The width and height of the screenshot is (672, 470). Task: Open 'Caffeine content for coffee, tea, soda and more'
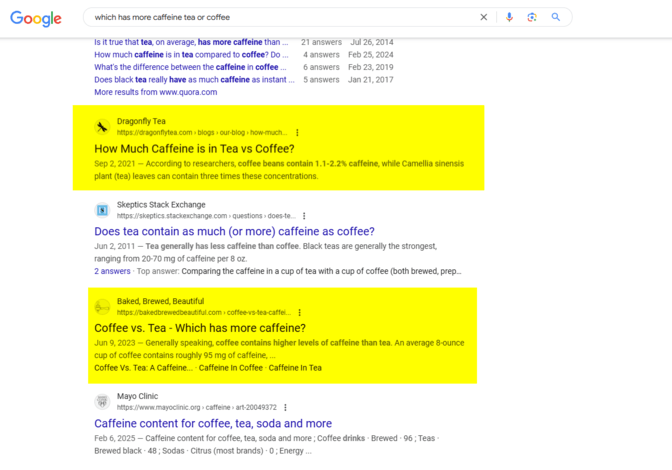tap(213, 423)
